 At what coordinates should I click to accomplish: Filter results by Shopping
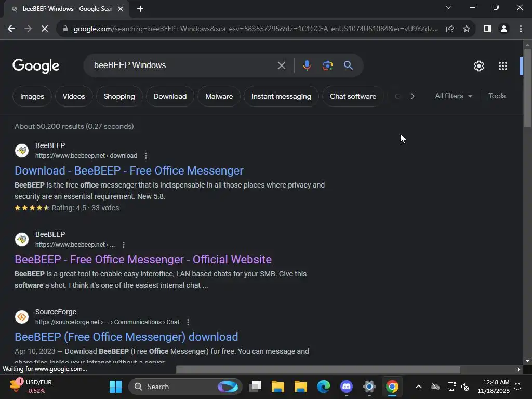click(119, 96)
